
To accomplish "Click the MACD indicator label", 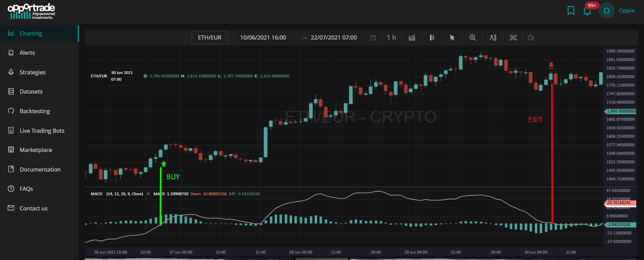I will (96, 194).
